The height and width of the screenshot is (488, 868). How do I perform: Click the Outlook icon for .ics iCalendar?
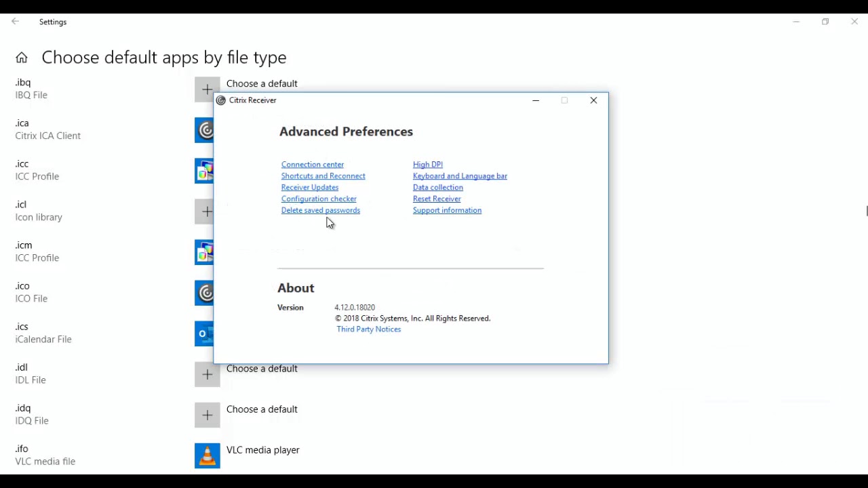[x=204, y=333]
